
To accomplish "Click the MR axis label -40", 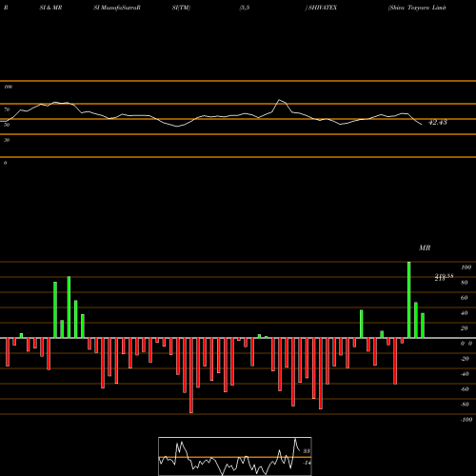I will [465, 374].
